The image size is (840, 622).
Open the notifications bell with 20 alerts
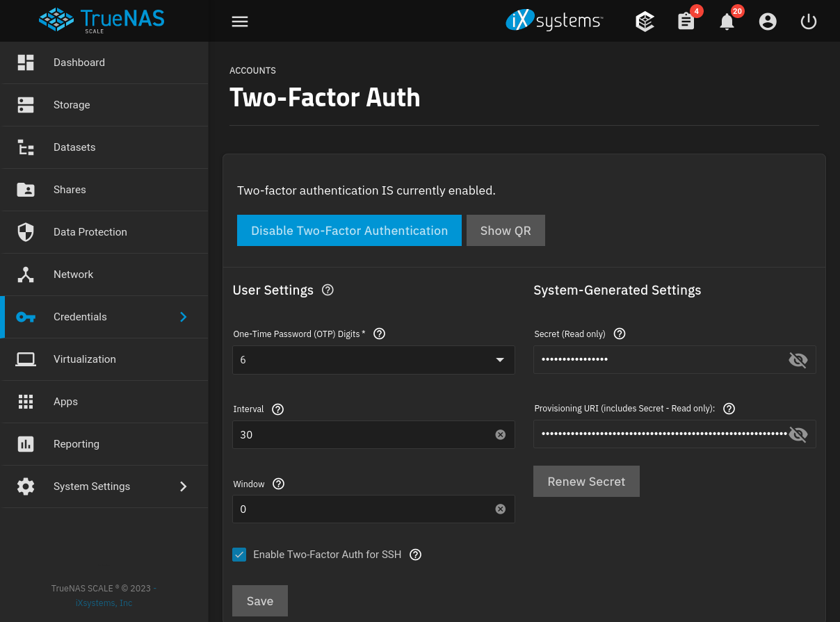pos(727,22)
